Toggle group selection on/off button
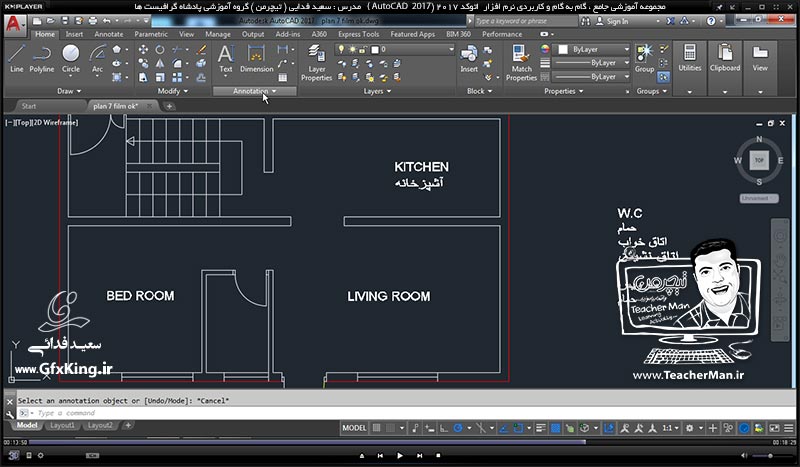 tap(663, 78)
